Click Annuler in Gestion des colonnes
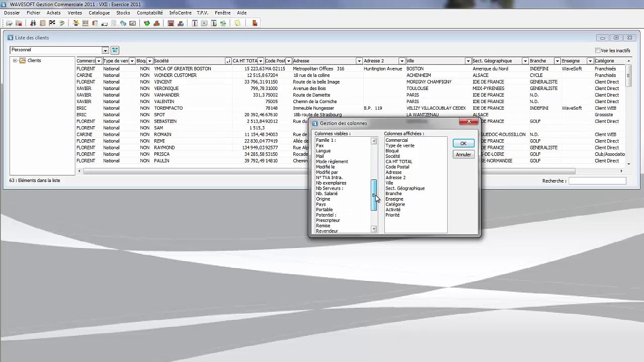The height and width of the screenshot is (362, 644). tap(463, 154)
